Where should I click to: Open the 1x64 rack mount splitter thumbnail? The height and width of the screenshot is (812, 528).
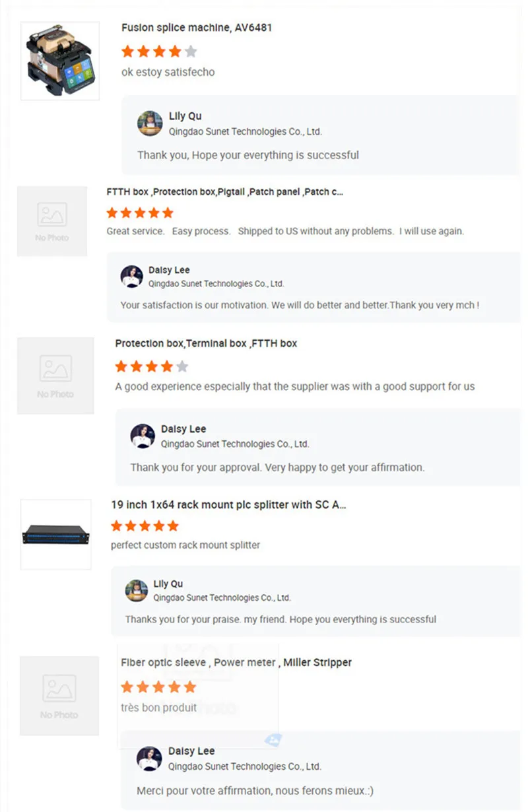tap(56, 535)
